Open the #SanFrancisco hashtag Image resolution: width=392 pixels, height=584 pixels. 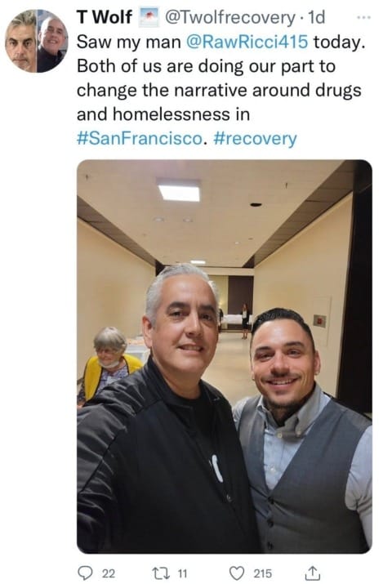(x=140, y=139)
